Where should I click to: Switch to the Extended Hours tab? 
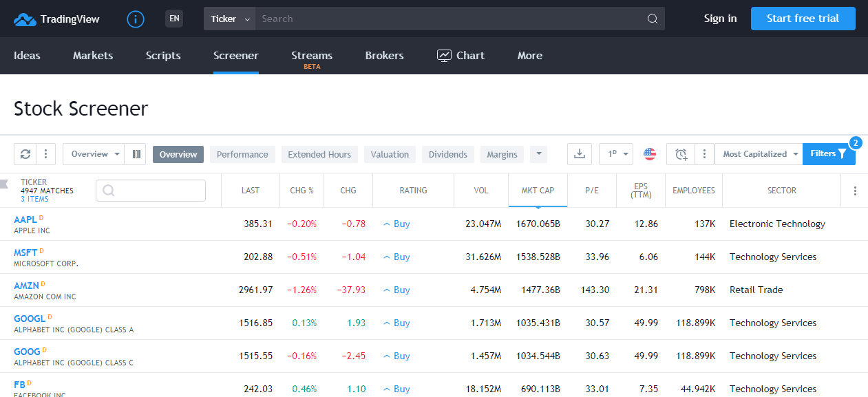319,154
